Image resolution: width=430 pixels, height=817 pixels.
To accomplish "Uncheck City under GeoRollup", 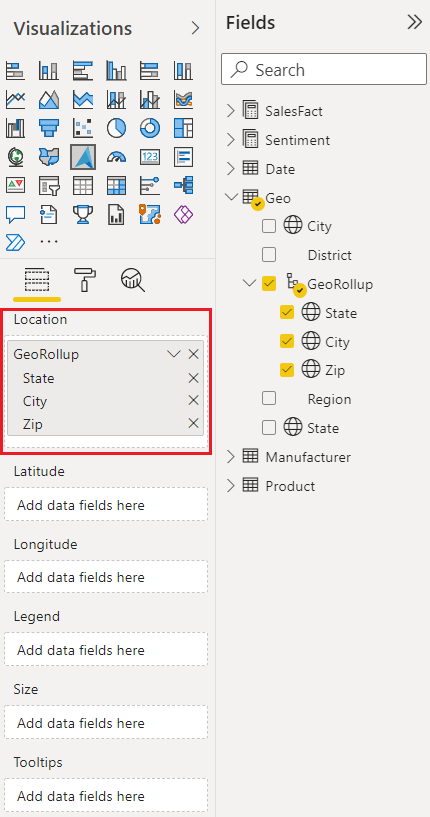I will (x=287, y=341).
